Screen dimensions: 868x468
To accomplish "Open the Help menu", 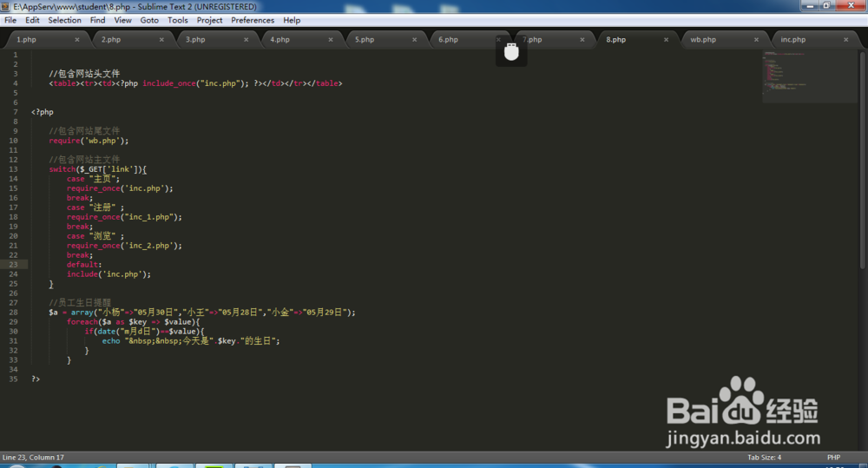I will click(x=292, y=21).
